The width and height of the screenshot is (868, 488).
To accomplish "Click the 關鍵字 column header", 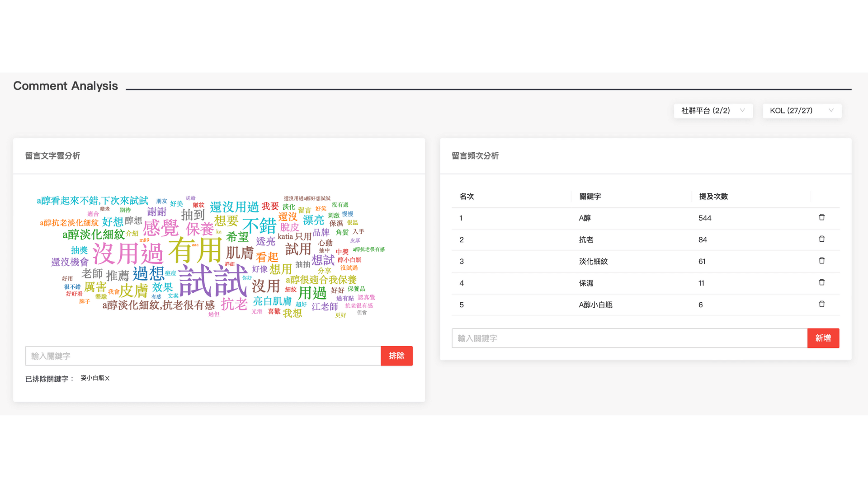I will pyautogui.click(x=590, y=197).
